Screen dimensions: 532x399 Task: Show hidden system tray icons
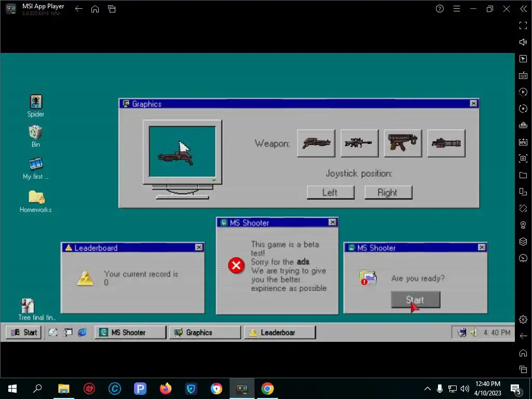coord(428,389)
